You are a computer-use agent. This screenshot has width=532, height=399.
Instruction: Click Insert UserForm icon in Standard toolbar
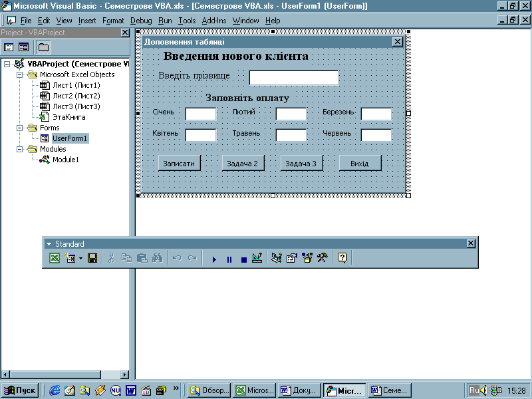pyautogui.click(x=70, y=258)
